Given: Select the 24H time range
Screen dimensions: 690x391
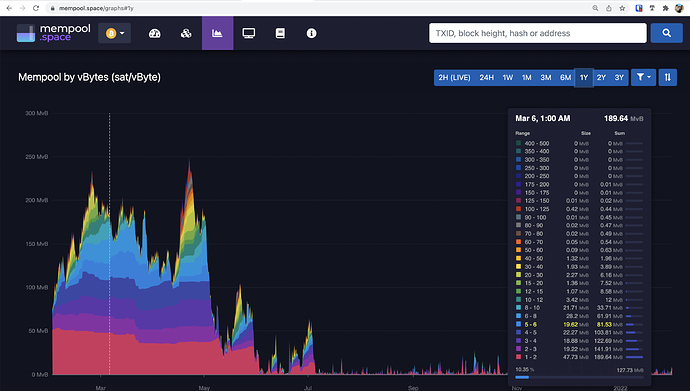Looking at the screenshot, I should tap(486, 77).
